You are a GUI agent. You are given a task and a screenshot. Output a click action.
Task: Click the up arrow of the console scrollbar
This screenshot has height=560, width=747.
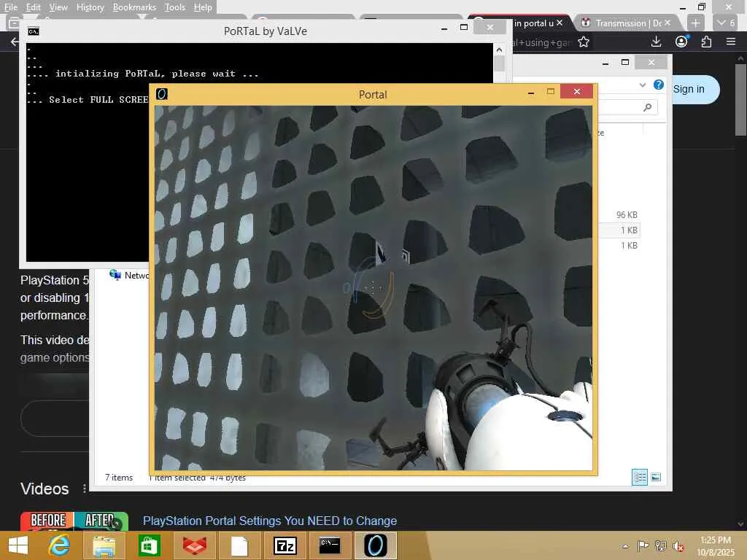[x=499, y=50]
